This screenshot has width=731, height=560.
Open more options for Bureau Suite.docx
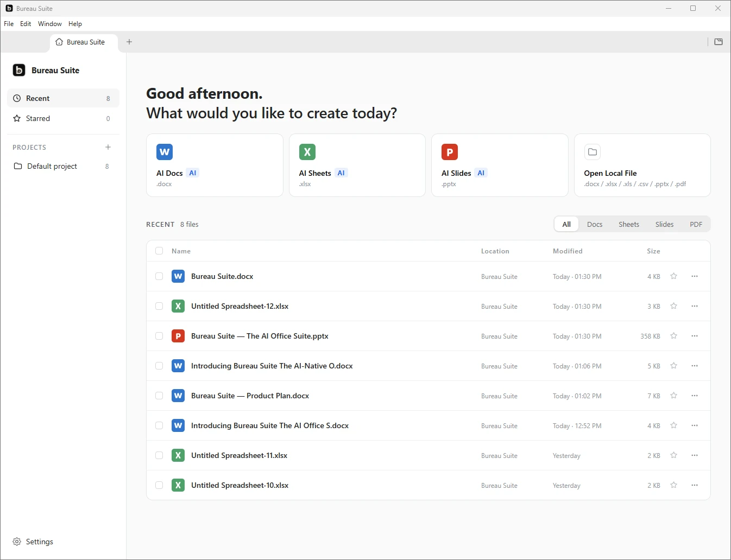click(695, 276)
